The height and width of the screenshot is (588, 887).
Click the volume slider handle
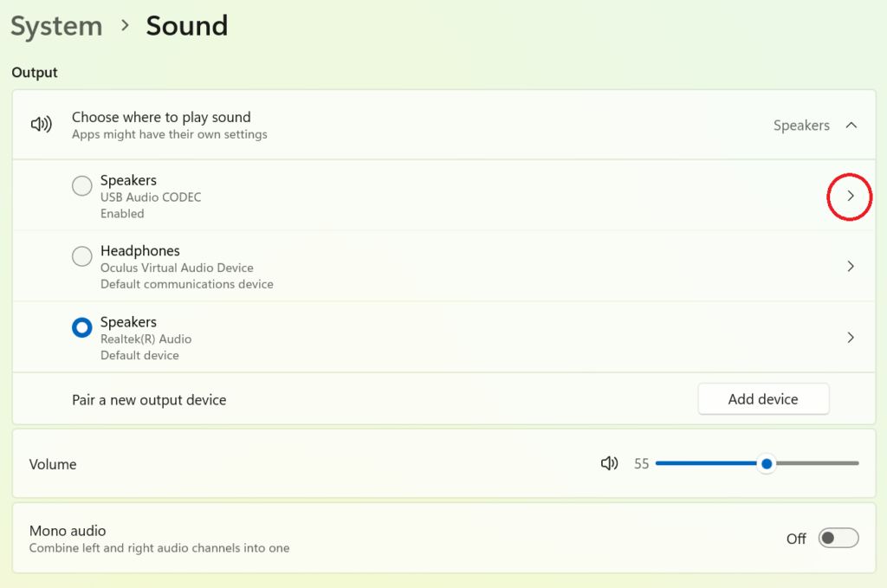click(x=766, y=463)
